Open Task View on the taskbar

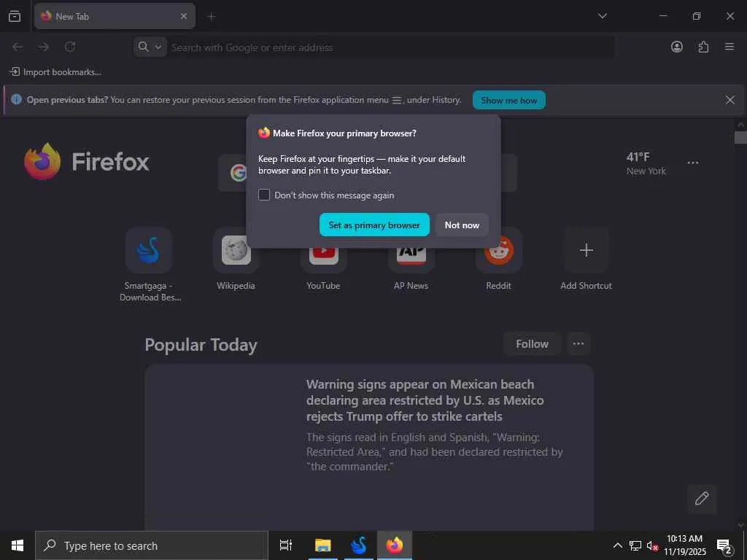click(x=286, y=545)
